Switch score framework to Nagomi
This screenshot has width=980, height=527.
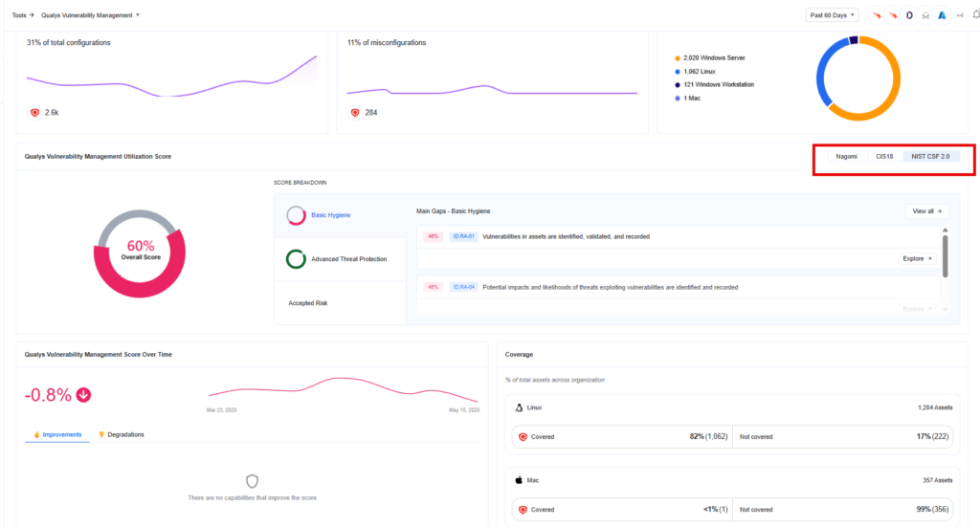click(846, 156)
